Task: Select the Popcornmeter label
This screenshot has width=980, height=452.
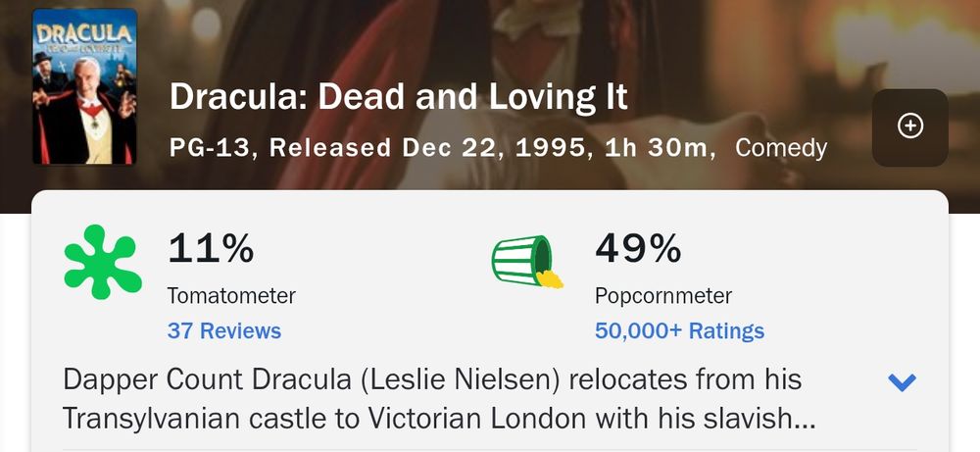Action: pyautogui.click(x=663, y=295)
